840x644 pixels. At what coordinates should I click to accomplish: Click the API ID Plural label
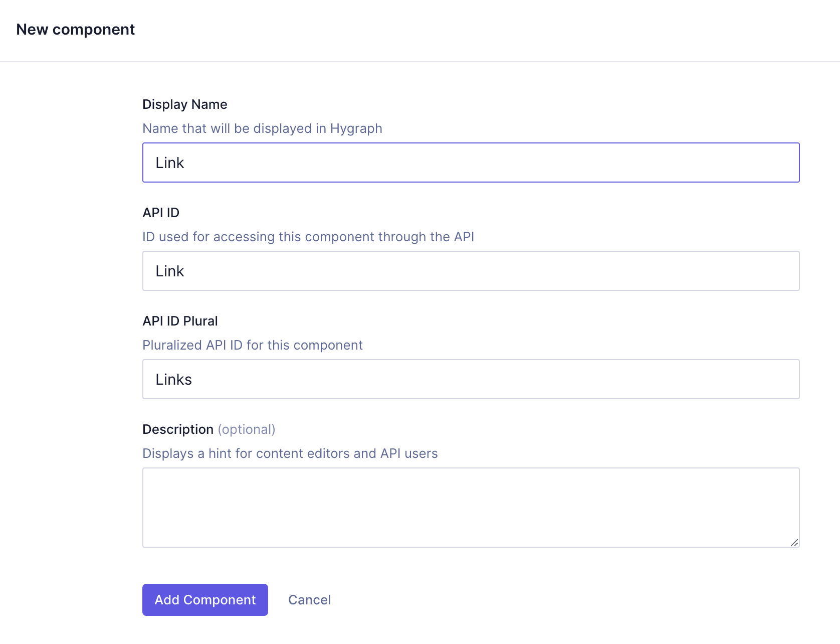(180, 320)
